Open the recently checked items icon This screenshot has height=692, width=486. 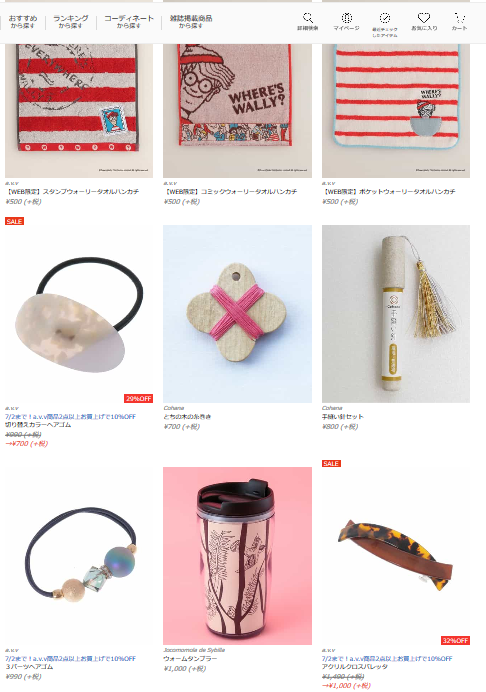pyautogui.click(x=384, y=25)
